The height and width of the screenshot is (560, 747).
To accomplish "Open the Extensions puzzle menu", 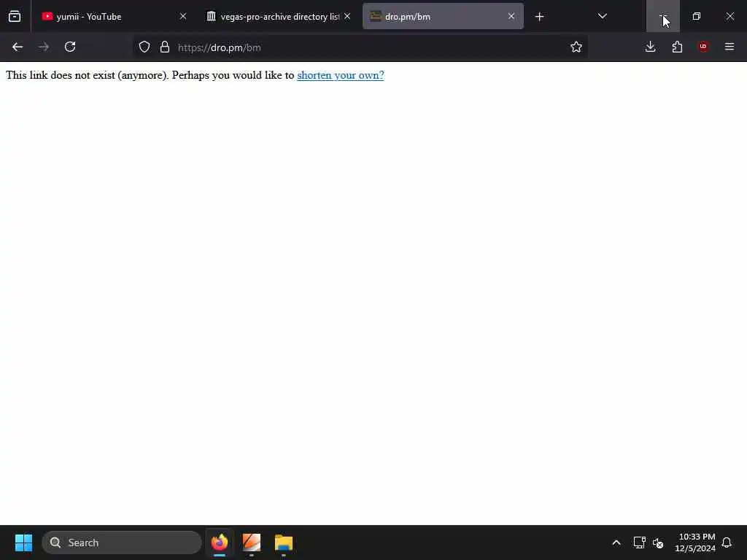I will 677,47.
